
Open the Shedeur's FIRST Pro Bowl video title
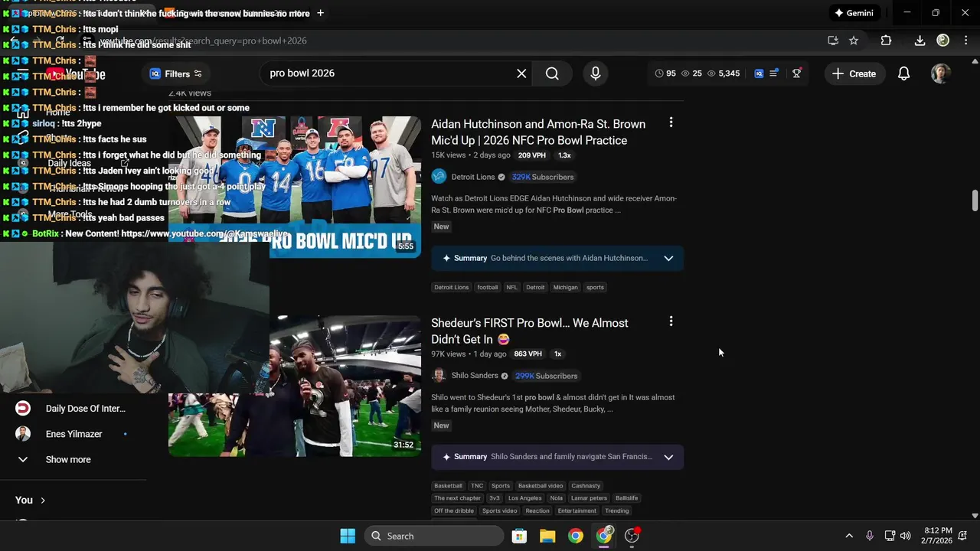pos(530,331)
